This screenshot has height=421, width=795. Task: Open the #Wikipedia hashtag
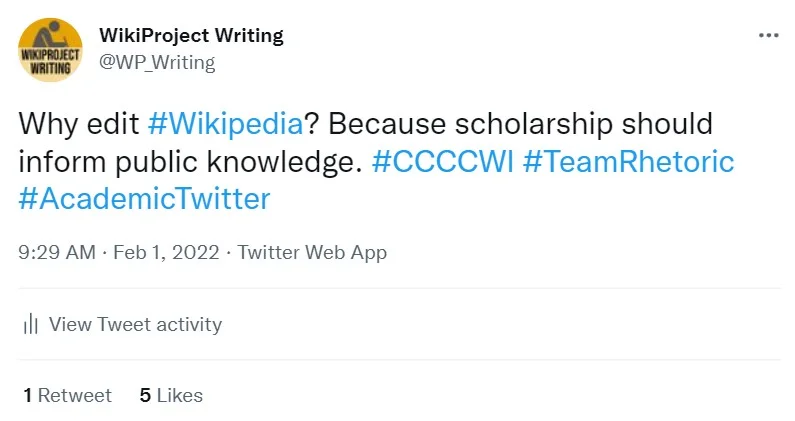click(x=225, y=125)
